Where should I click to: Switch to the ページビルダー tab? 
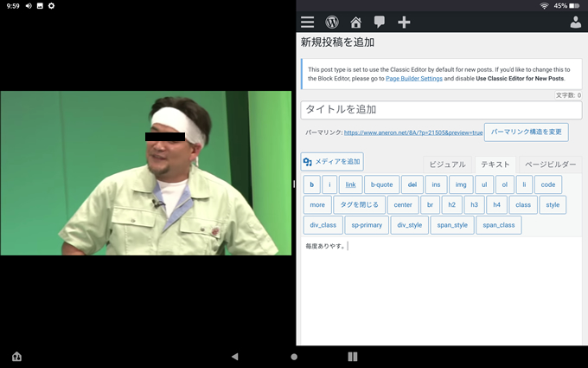[551, 165]
